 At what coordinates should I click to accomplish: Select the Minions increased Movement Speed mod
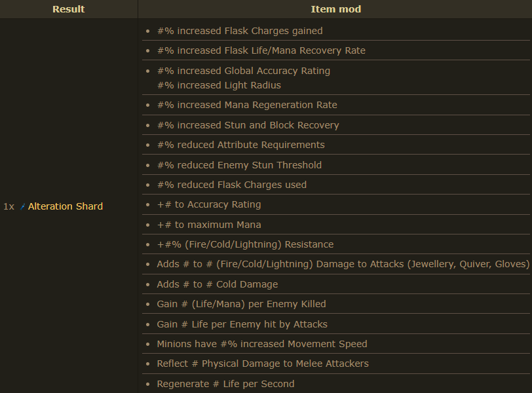point(261,344)
